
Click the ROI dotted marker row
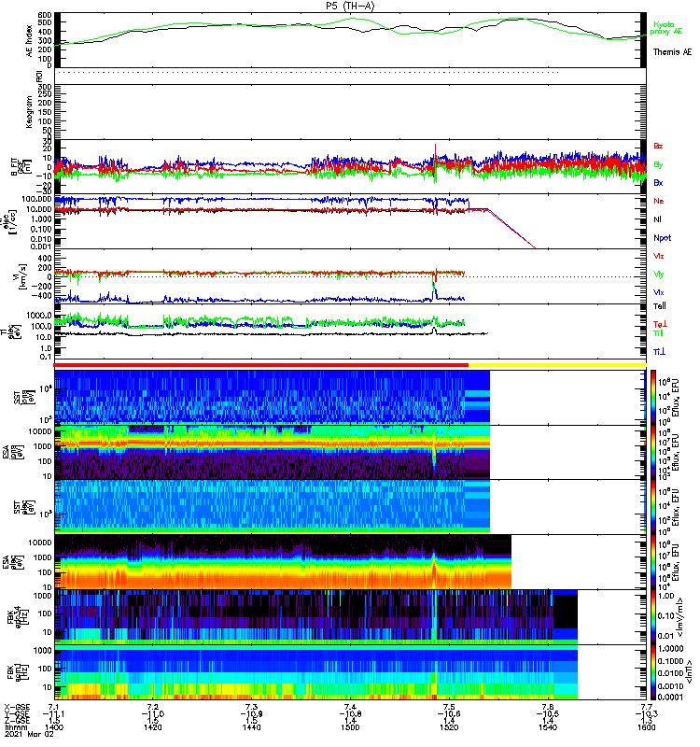308,73
